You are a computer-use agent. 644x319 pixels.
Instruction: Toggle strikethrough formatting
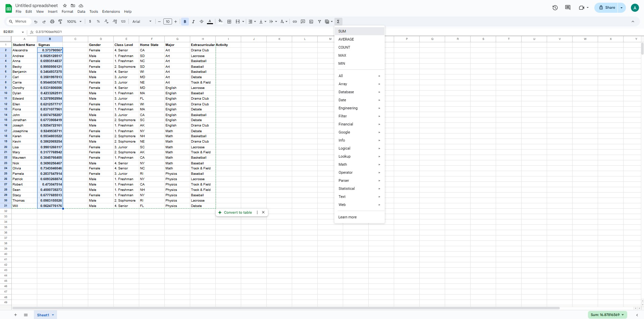tap(202, 21)
